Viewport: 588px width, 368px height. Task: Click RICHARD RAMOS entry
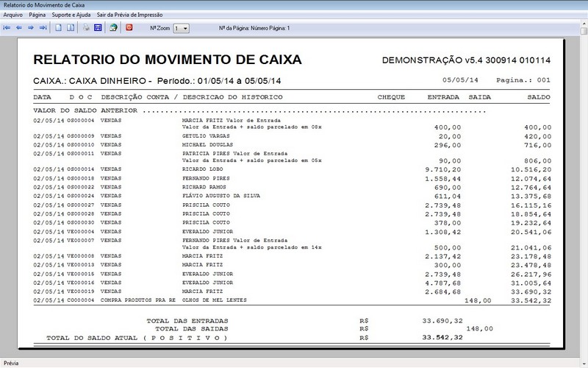pyautogui.click(x=204, y=187)
